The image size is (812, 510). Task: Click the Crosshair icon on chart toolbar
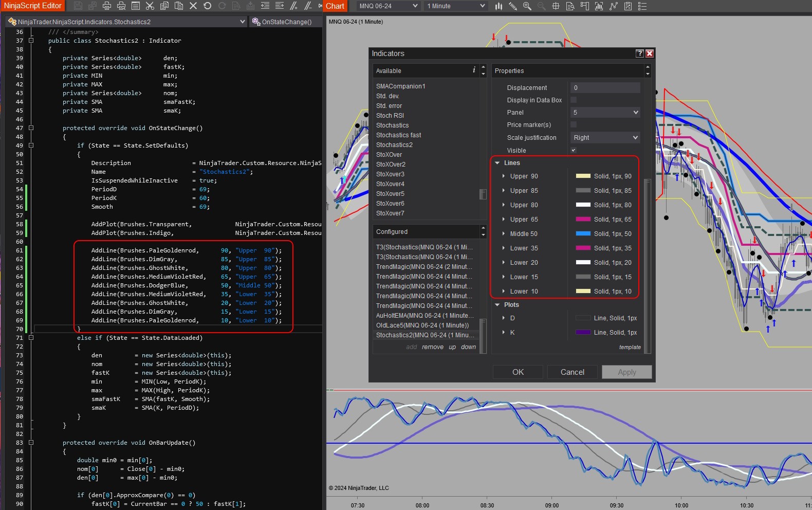click(556, 6)
